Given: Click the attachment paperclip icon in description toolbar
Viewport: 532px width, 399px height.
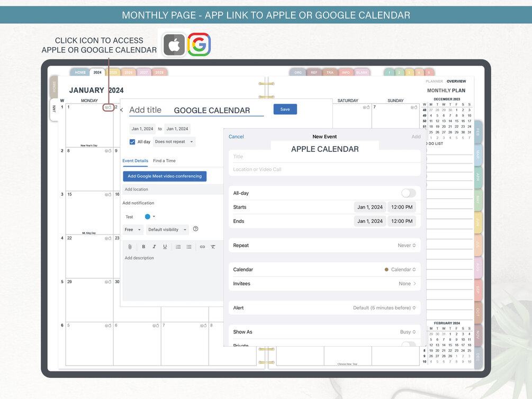Looking at the screenshot, I should (130, 247).
